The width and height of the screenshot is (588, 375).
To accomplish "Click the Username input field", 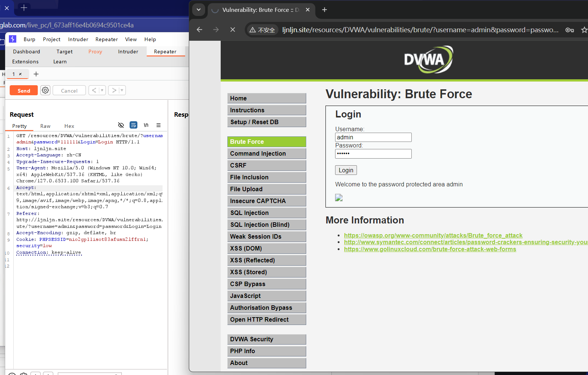I will 373,137.
